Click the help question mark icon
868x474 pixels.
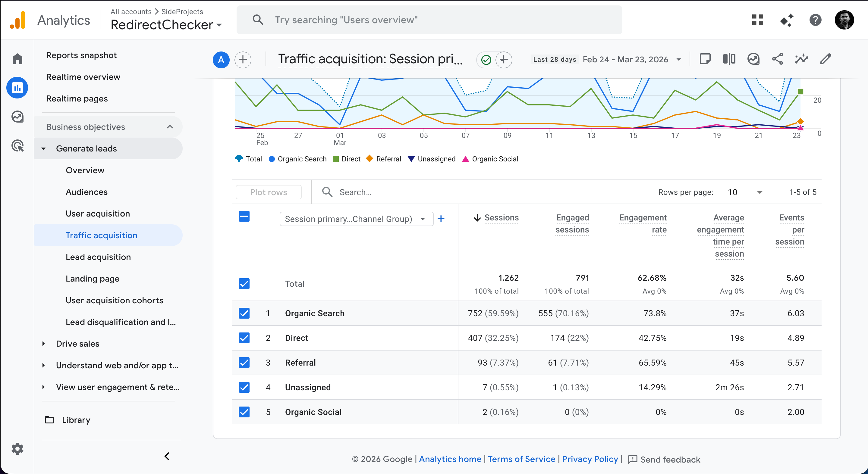tap(815, 20)
